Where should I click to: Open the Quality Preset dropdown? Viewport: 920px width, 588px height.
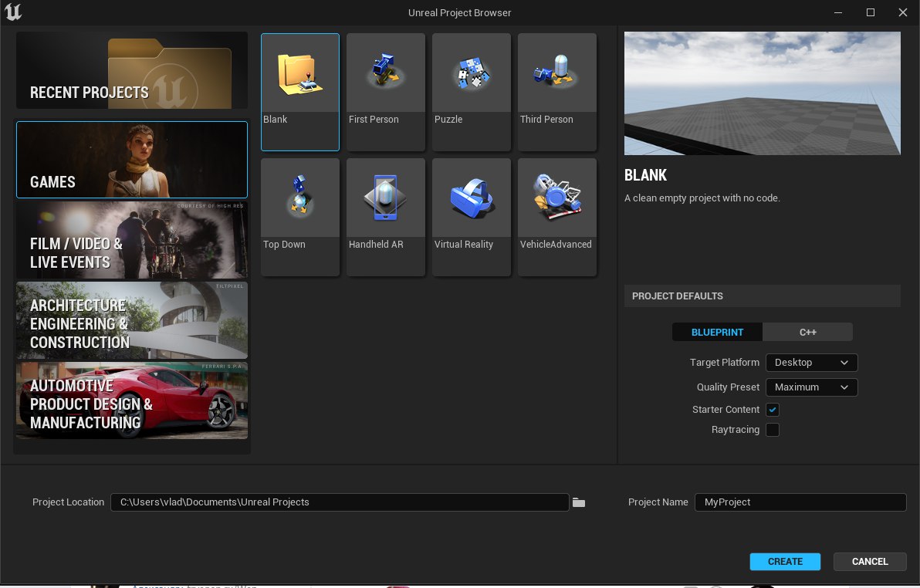(x=811, y=387)
